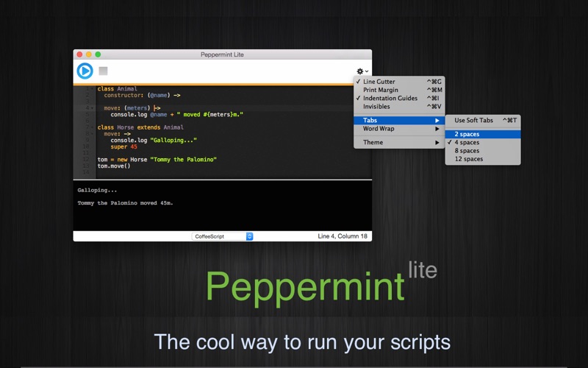Minimize window with yellow button
The image size is (588, 368).
(x=89, y=54)
